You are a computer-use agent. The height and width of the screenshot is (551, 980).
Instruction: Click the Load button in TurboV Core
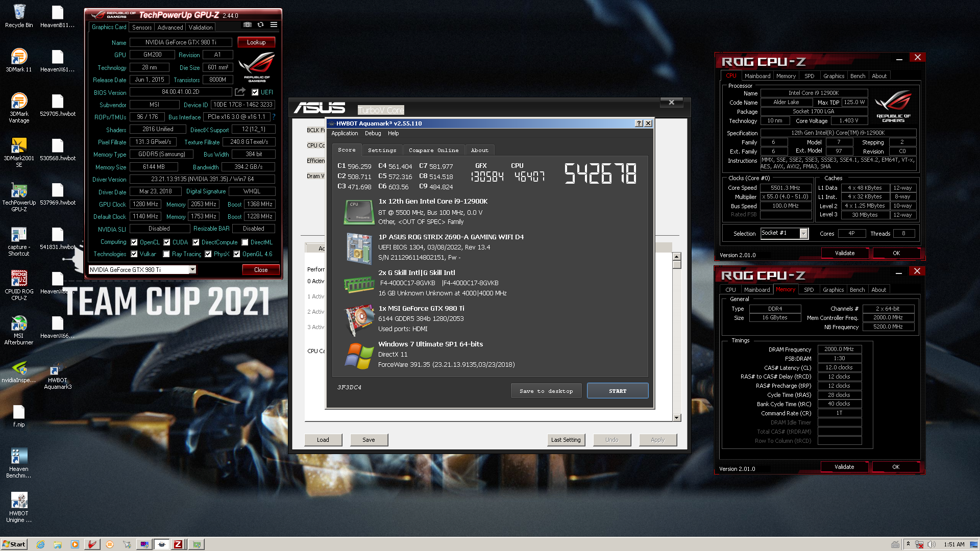[x=323, y=440]
